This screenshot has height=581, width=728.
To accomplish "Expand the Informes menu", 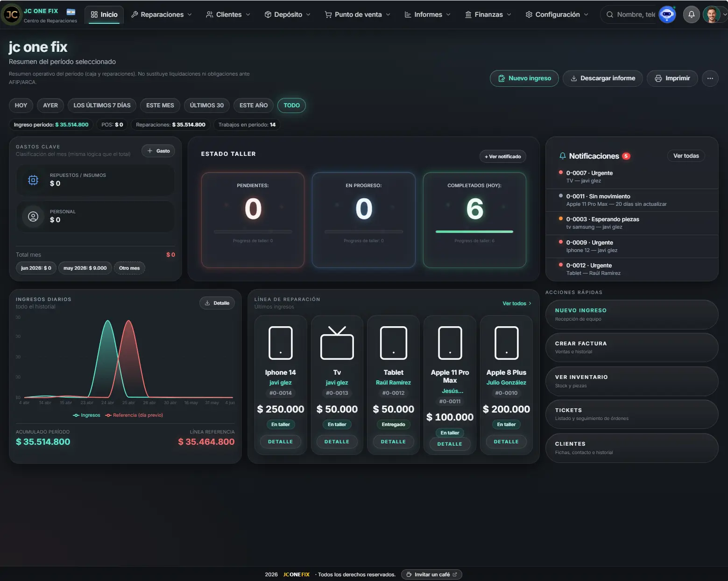I will (x=428, y=14).
